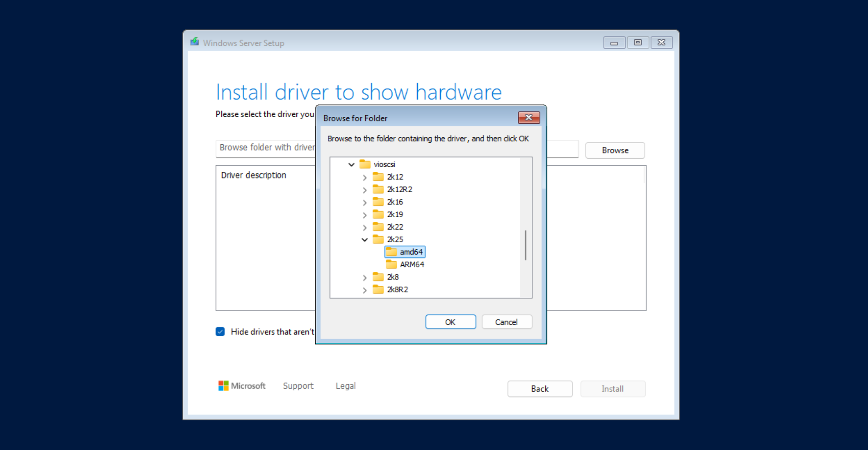868x450 pixels.
Task: Click the 2k16 folder icon
Action: 378,201
